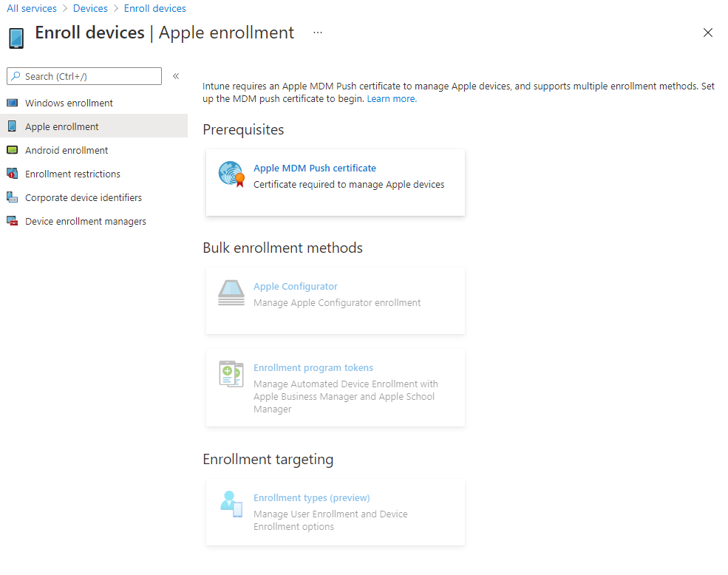
Task: Navigate to Devices breadcrumb
Action: point(90,8)
